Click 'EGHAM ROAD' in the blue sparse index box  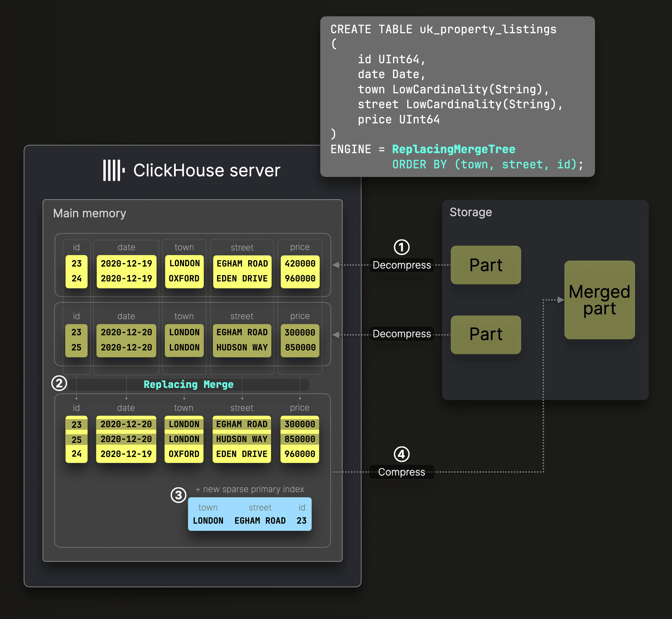260,521
